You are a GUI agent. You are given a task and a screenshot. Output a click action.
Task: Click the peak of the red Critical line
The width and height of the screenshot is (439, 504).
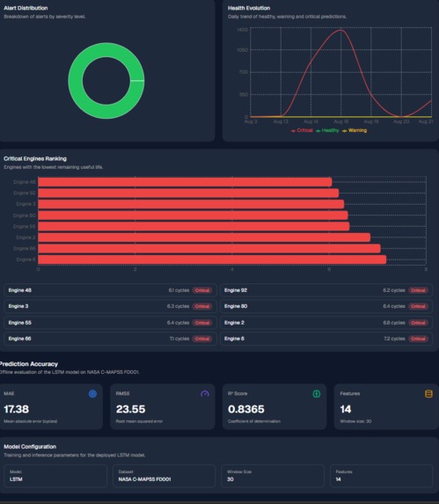point(340,30)
